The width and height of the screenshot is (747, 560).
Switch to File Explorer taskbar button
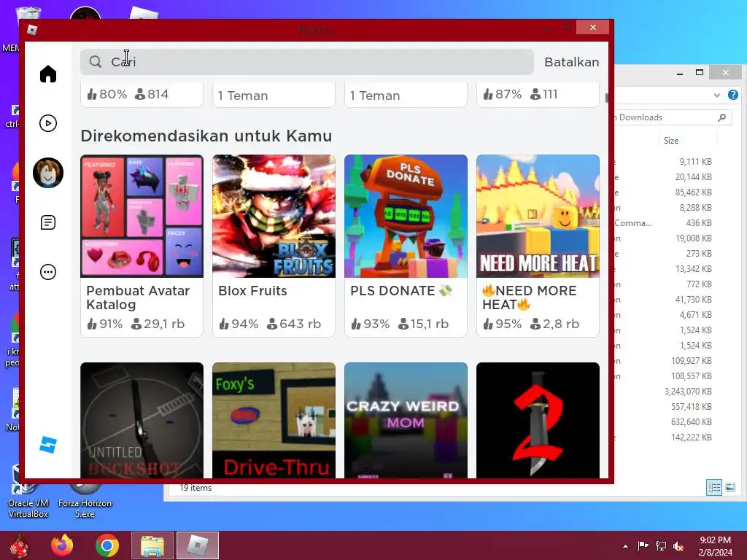coord(152,545)
